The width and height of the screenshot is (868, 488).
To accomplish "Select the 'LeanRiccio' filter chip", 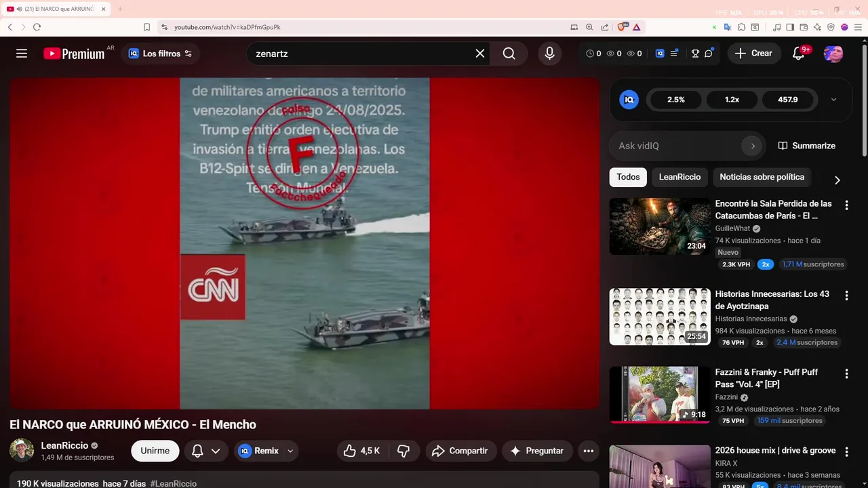I will (679, 177).
